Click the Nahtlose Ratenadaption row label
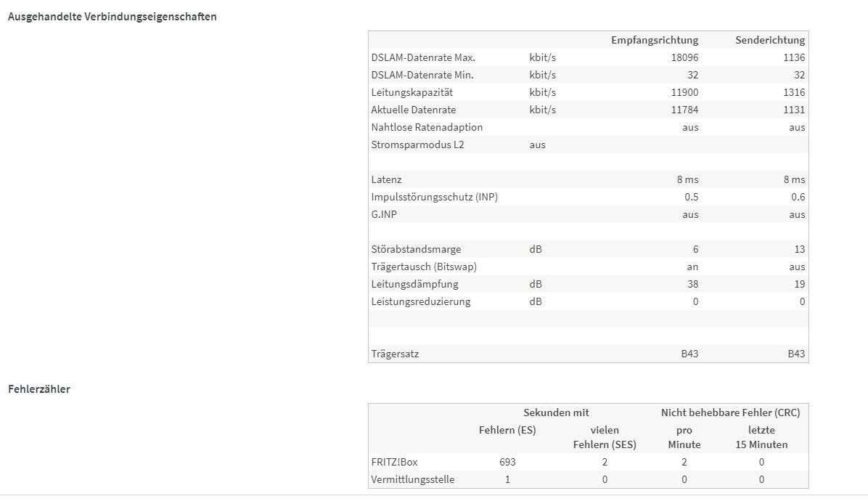The height and width of the screenshot is (504, 868). pyautogui.click(x=427, y=127)
